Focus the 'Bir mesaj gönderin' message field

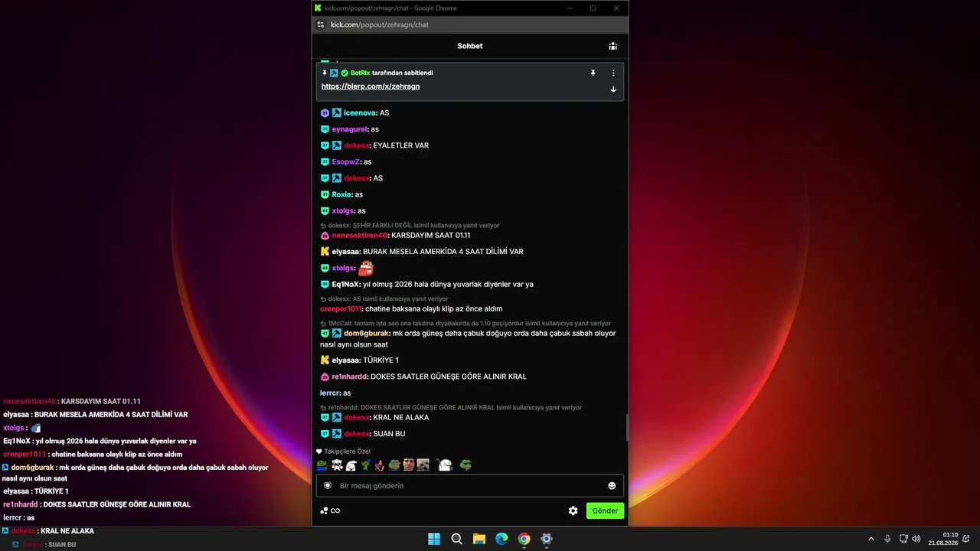tap(470, 485)
